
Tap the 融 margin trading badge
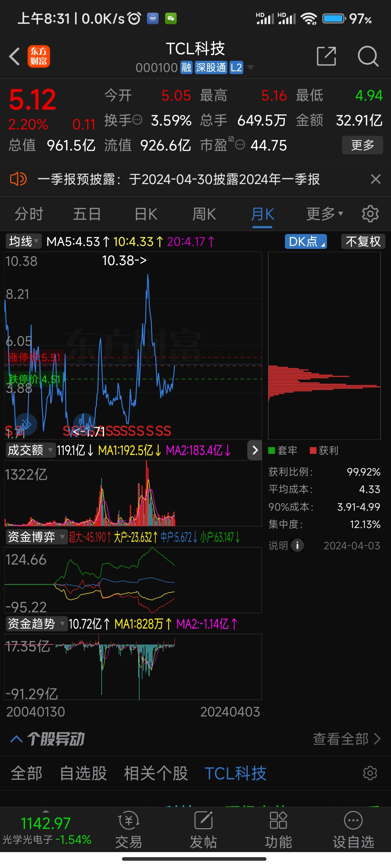[186, 68]
